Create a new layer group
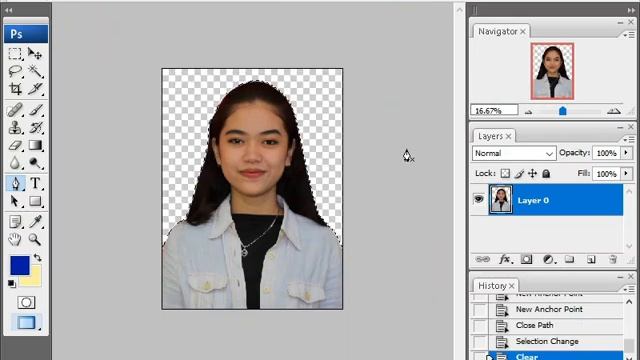 [x=569, y=260]
